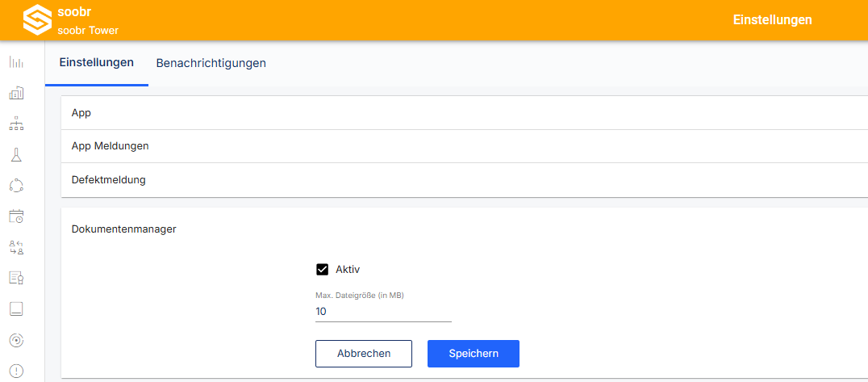Click the Speichern button
This screenshot has height=382, width=868.
tap(474, 354)
